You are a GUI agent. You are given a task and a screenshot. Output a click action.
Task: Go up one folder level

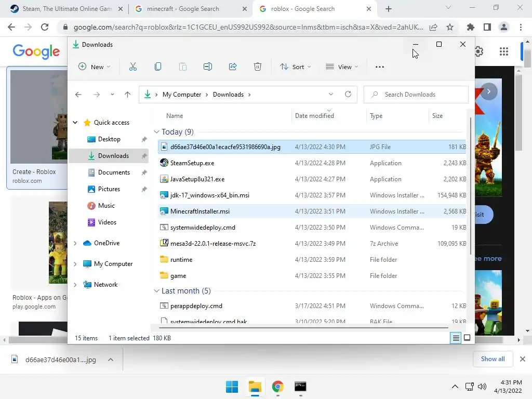tap(128, 95)
